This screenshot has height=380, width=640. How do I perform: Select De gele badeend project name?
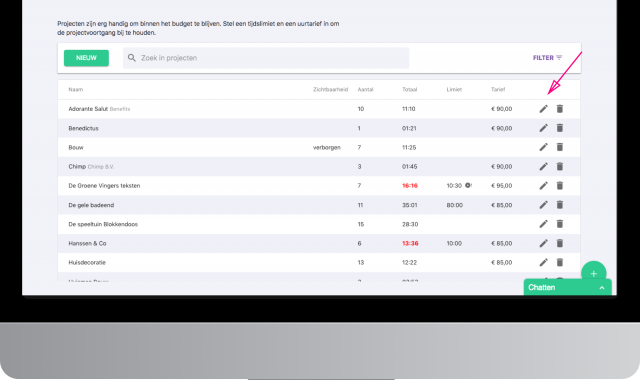click(91, 205)
